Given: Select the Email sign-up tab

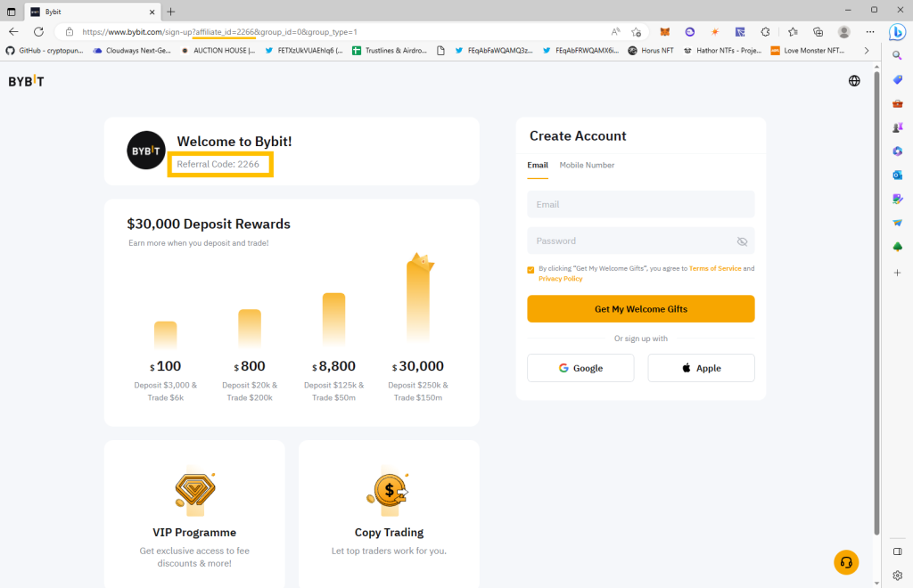Looking at the screenshot, I should [538, 165].
